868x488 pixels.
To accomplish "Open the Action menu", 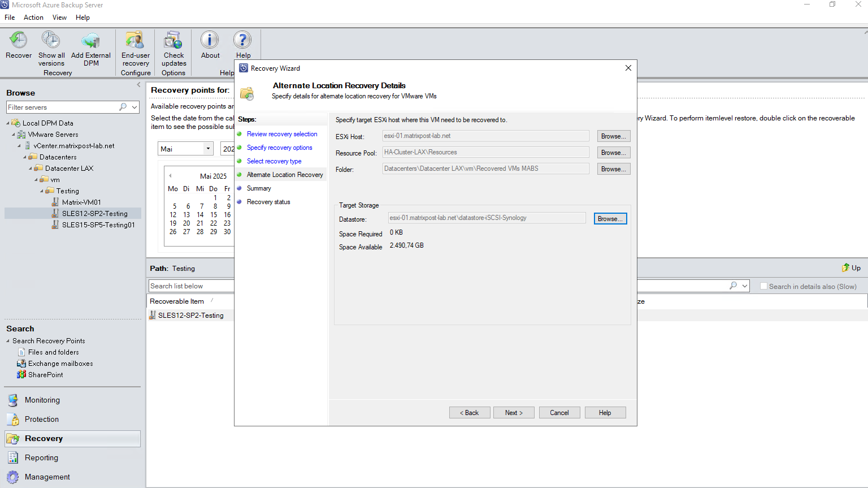I will (x=33, y=18).
